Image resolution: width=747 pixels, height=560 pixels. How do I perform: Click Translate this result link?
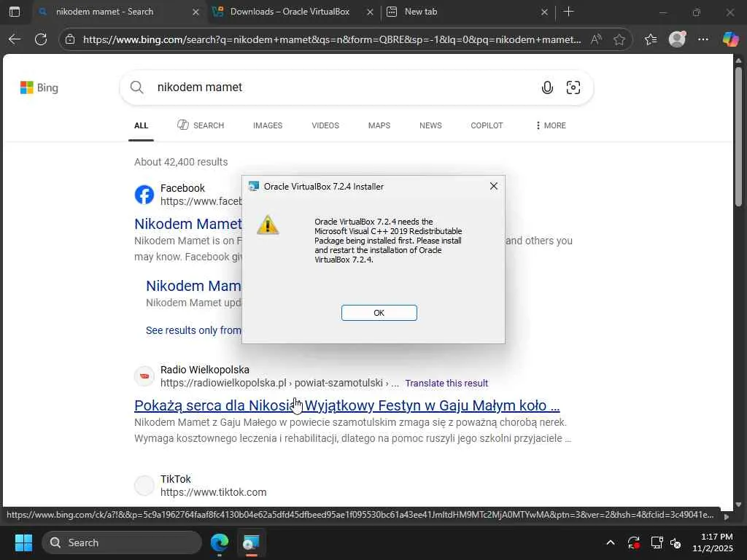click(x=446, y=384)
